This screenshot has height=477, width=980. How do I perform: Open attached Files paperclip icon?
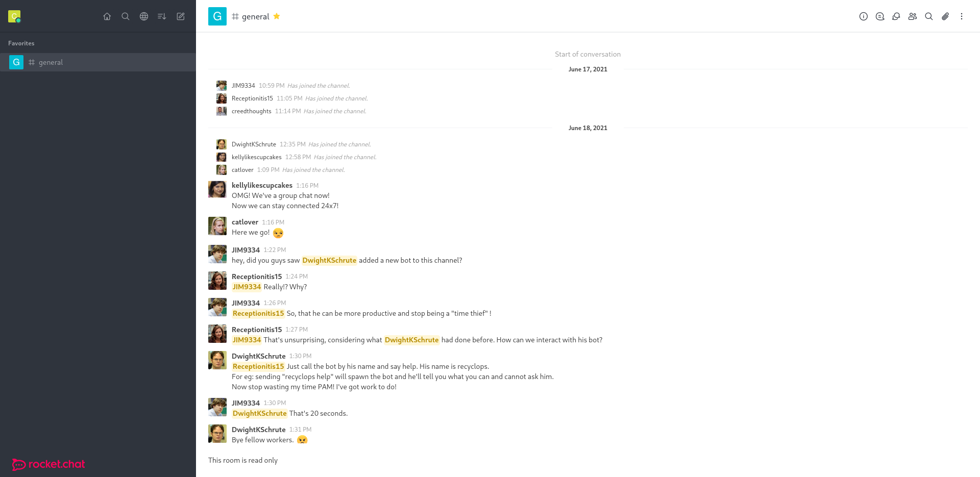point(945,16)
